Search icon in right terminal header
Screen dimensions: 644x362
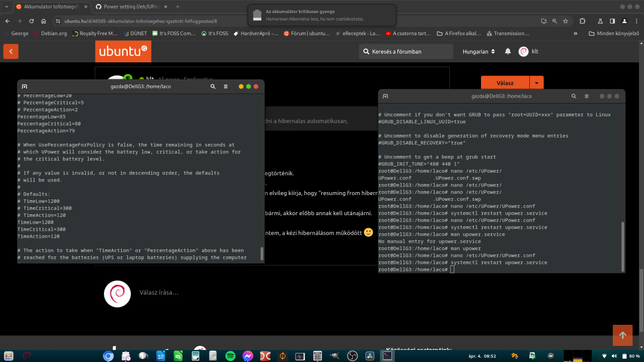[574, 96]
